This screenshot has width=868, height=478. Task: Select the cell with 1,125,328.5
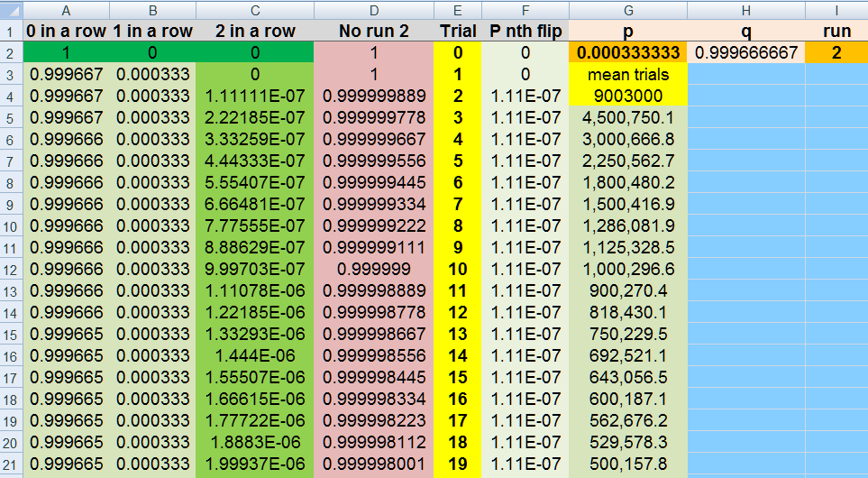[x=628, y=247]
